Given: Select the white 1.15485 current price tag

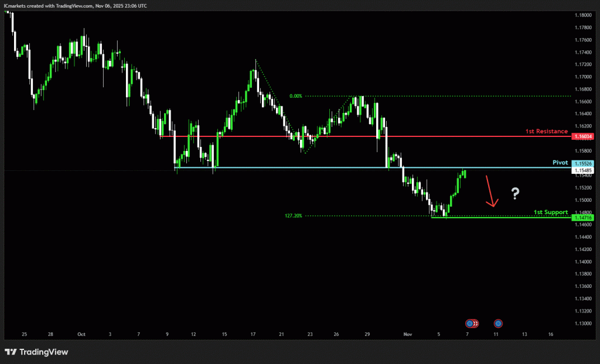Looking at the screenshot, I should [584, 170].
